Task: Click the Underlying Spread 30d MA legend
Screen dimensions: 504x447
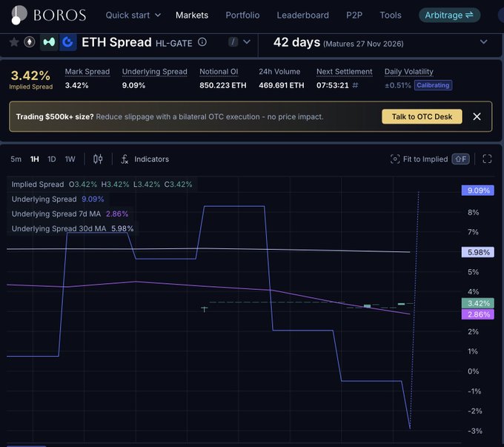Action: coord(73,228)
